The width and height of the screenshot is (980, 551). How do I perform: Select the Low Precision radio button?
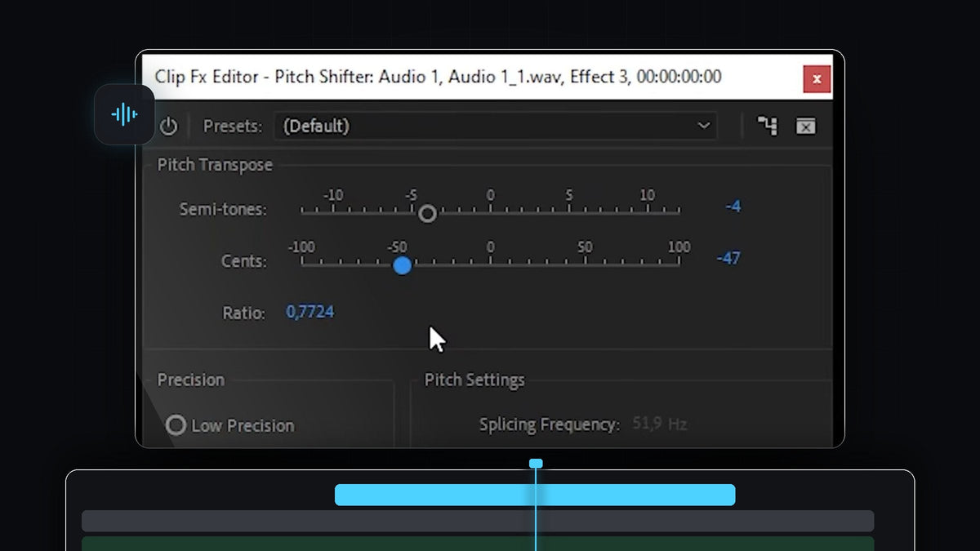[x=176, y=425]
